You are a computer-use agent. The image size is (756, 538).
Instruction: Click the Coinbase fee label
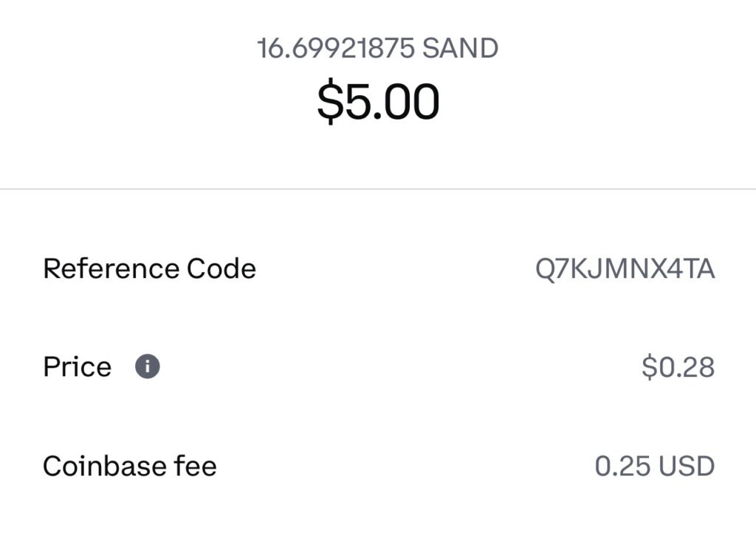click(x=130, y=466)
